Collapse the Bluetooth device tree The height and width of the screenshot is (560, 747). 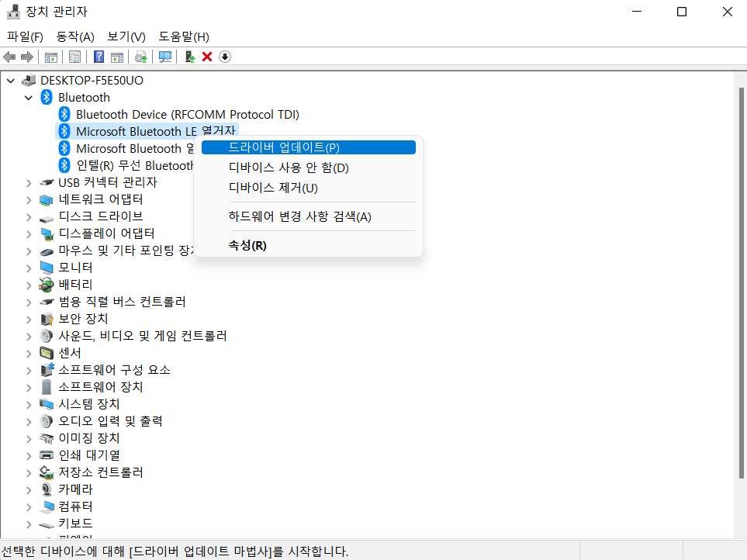click(29, 97)
